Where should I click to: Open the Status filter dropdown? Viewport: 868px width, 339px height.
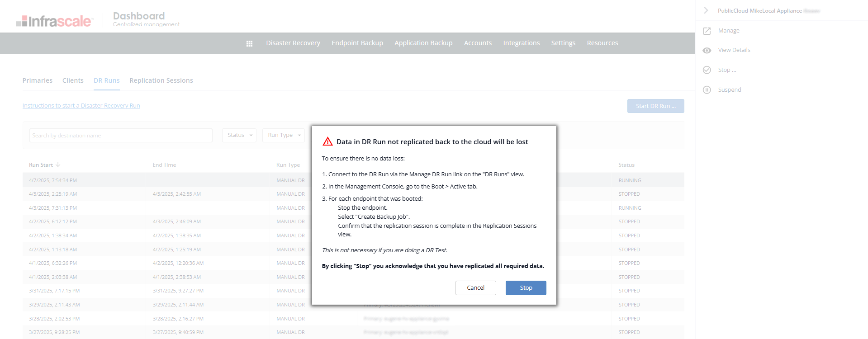239,135
